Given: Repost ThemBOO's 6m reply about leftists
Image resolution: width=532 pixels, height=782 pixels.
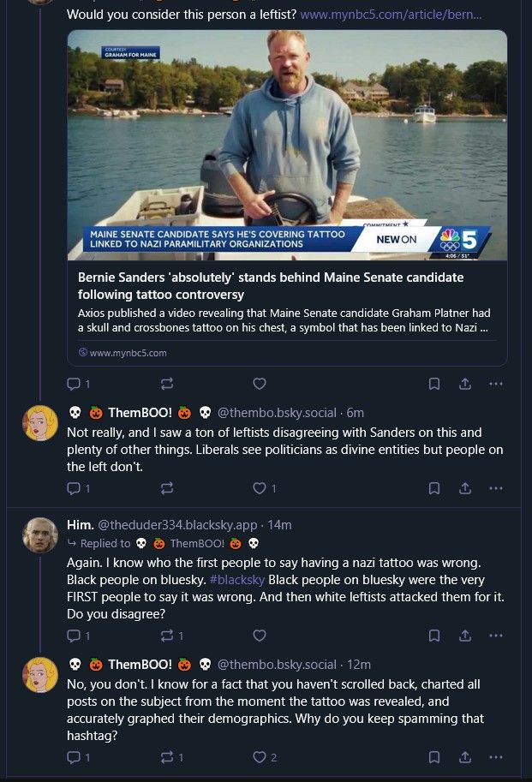Looking at the screenshot, I should 167,488.
